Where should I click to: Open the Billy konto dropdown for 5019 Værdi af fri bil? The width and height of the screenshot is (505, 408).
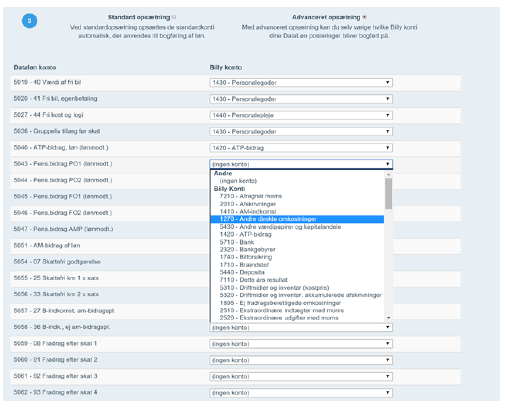tap(301, 82)
